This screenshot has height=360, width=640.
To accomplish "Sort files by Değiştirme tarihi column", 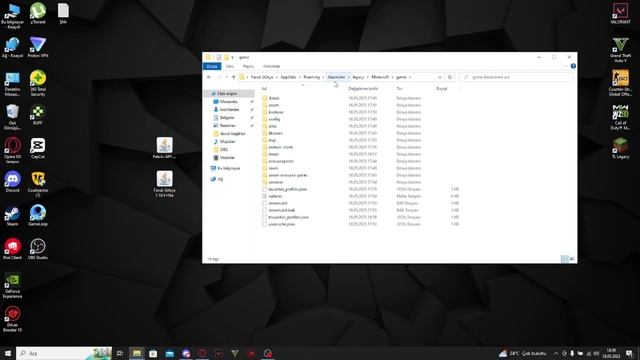I will point(363,89).
